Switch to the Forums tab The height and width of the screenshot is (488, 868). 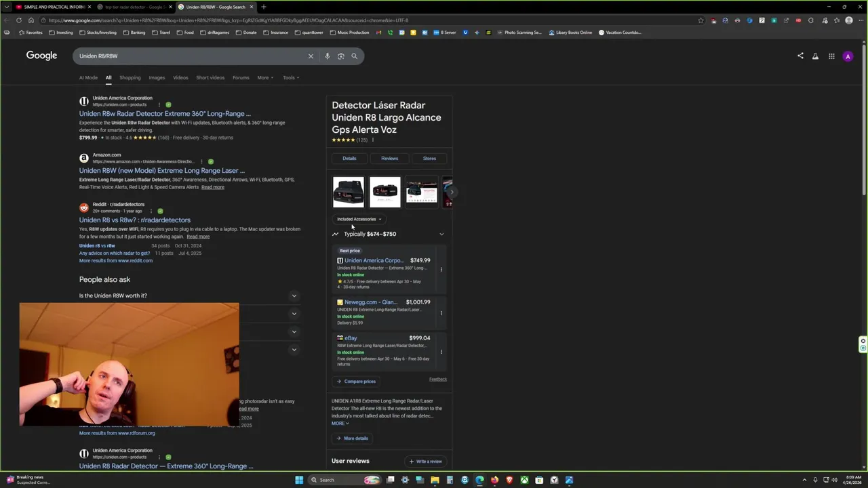pos(241,77)
